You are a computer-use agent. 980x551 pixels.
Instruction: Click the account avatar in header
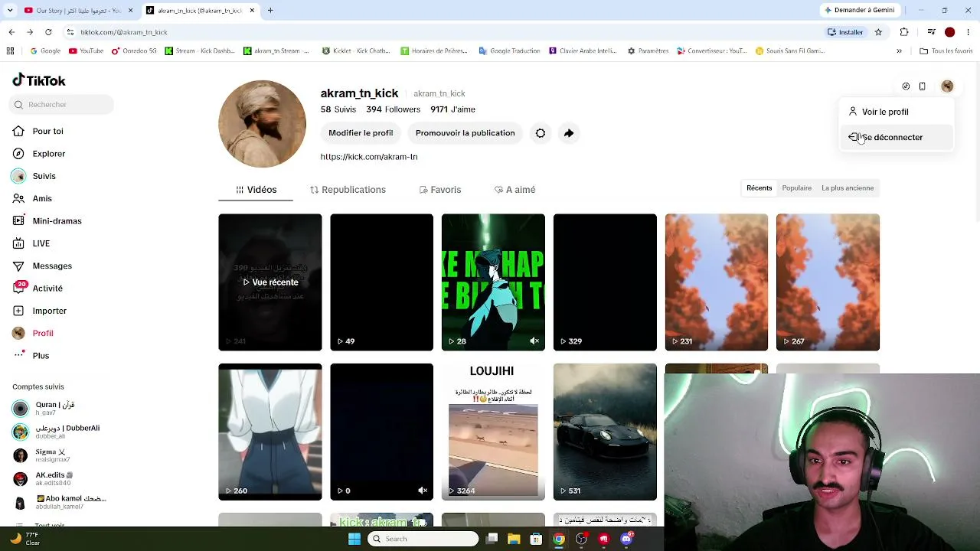(x=947, y=86)
